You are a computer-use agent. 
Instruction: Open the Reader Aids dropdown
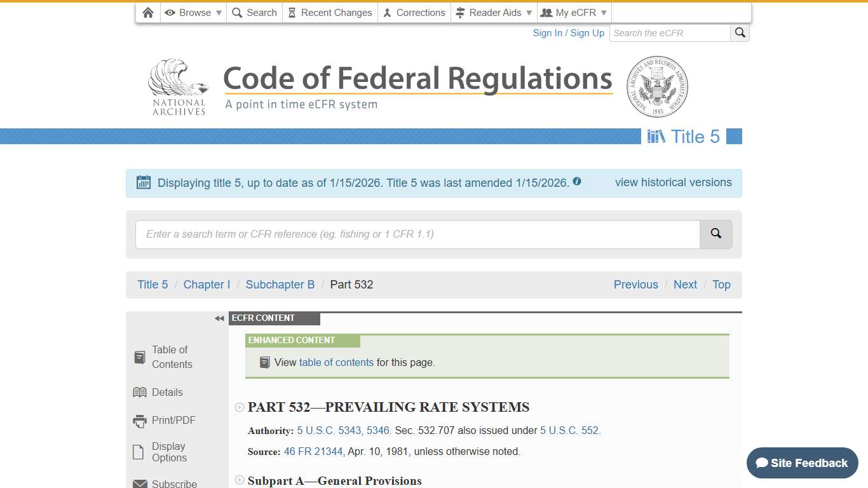[x=494, y=12]
